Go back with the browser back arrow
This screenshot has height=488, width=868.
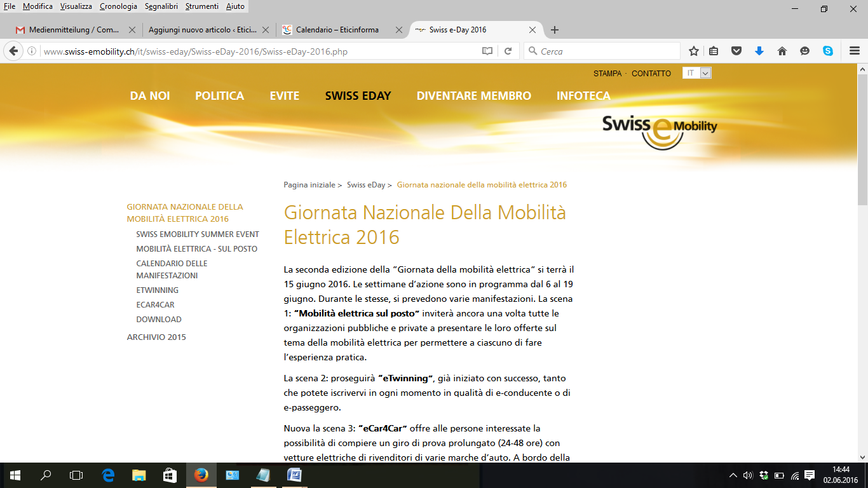13,51
